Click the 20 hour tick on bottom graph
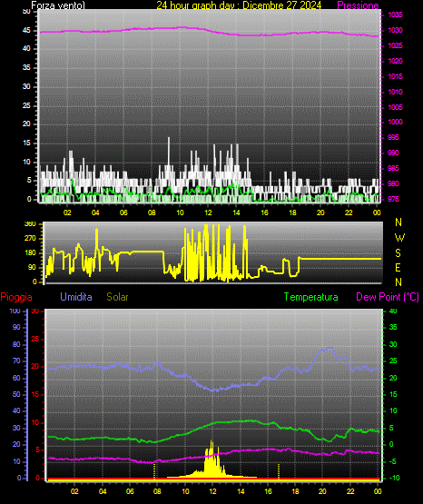Screen dimensions: 423x504 tap(322, 491)
